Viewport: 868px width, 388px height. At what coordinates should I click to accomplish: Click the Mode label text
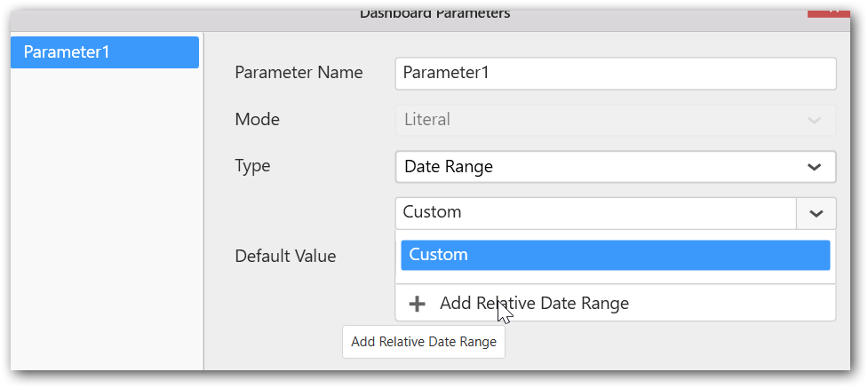pos(257,120)
